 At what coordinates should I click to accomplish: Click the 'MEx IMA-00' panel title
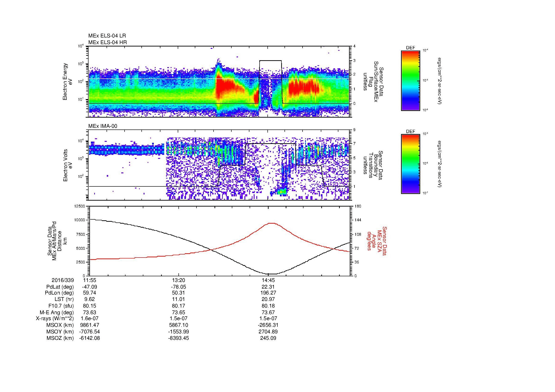click(103, 126)
